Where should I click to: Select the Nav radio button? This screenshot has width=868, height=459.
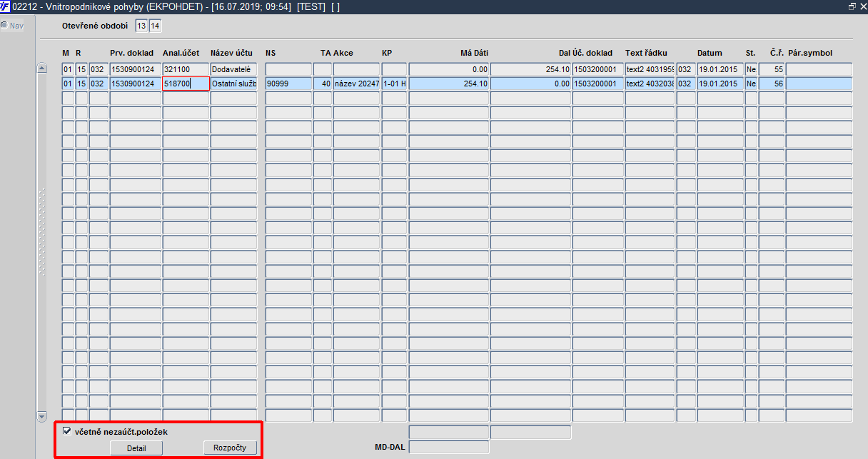click(4, 26)
